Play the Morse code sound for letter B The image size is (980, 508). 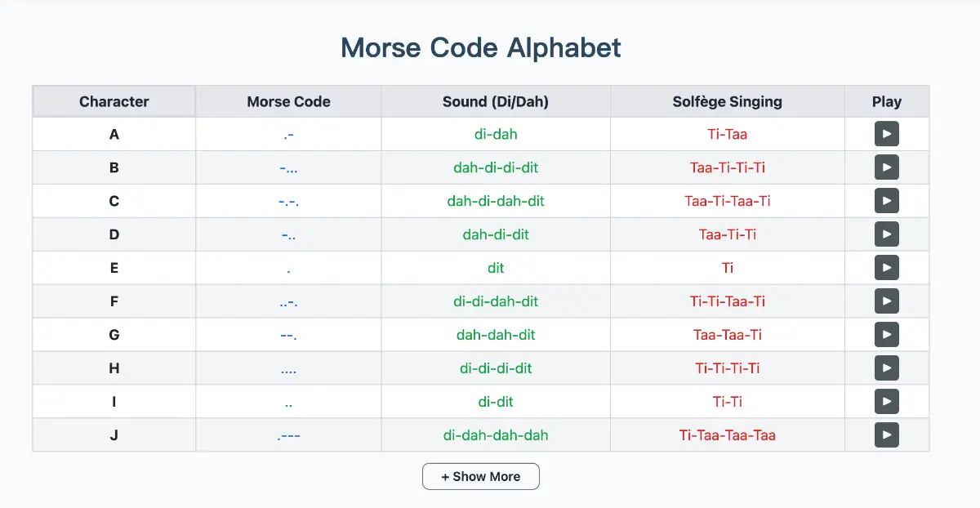point(886,167)
